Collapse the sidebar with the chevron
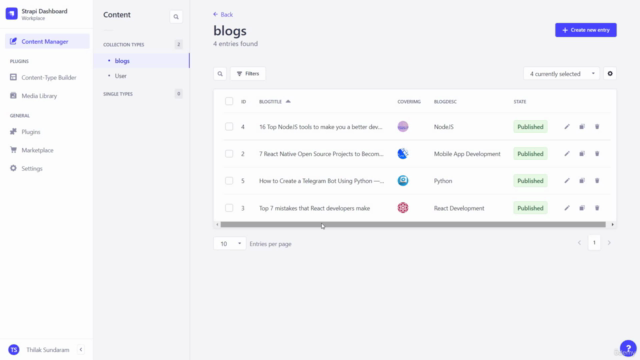This screenshot has width=640, height=360. click(x=81, y=349)
